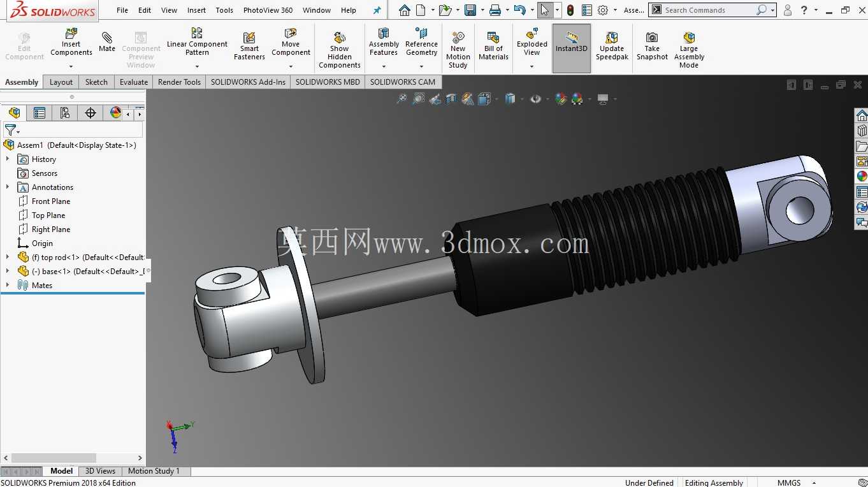Open Edit Appearance in view toolbar
The image size is (868, 487).
pyautogui.click(x=561, y=99)
